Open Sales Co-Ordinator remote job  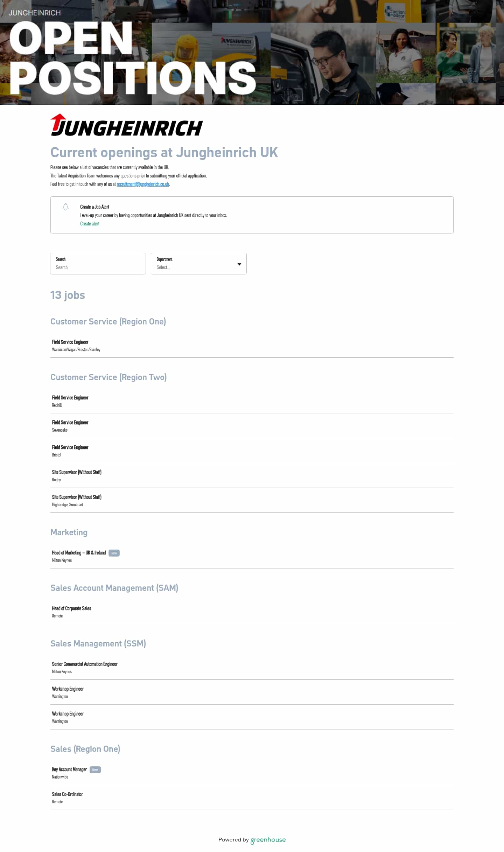(68, 794)
